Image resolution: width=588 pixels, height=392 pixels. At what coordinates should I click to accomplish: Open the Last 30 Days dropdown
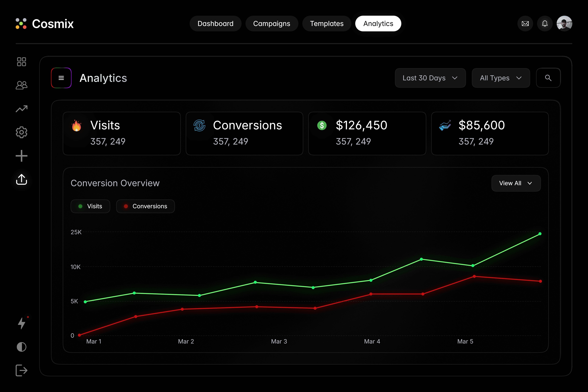[x=430, y=78]
